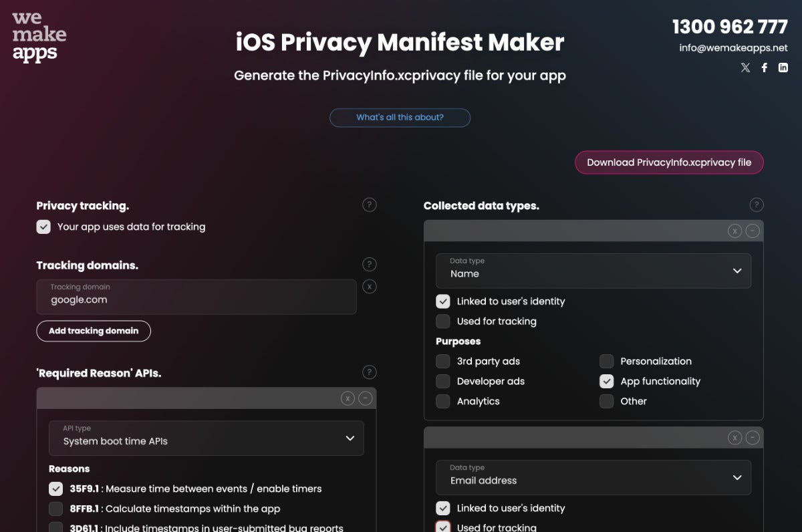Enable 'Used for tracking' for Name data
Image resolution: width=802 pixels, height=532 pixels.
click(x=442, y=321)
